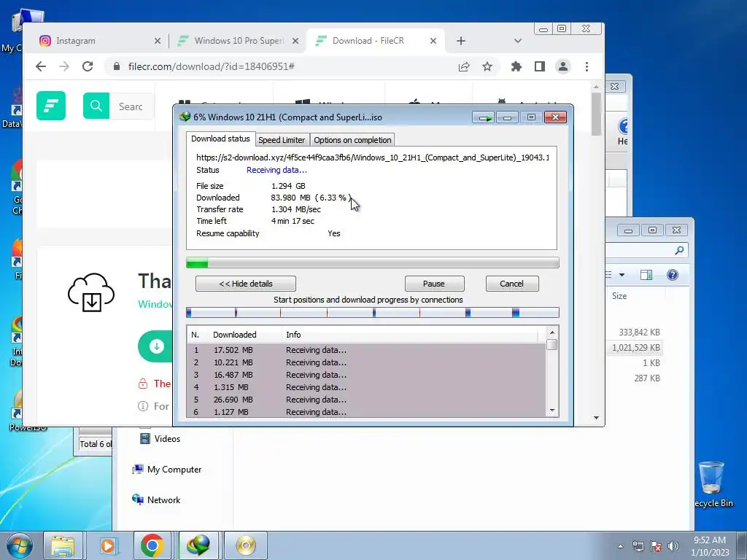Click the padlock icon in address bar
747x560 pixels.
click(116, 66)
